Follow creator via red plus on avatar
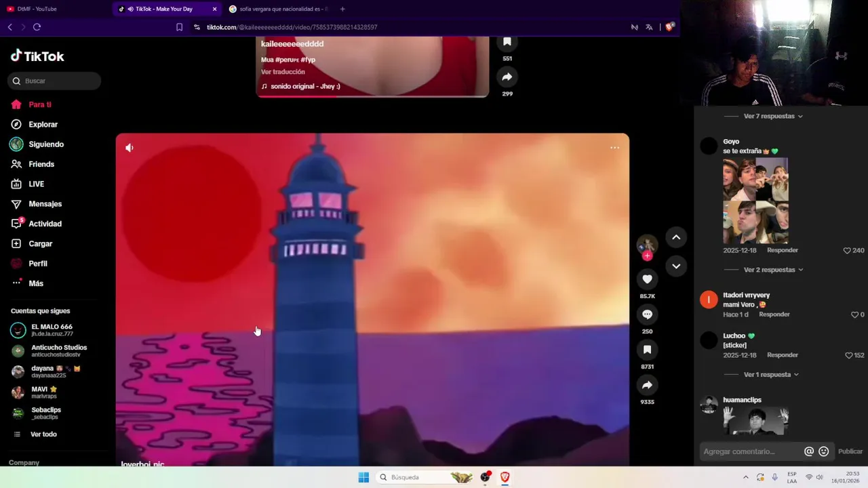Image resolution: width=868 pixels, height=488 pixels. click(647, 256)
